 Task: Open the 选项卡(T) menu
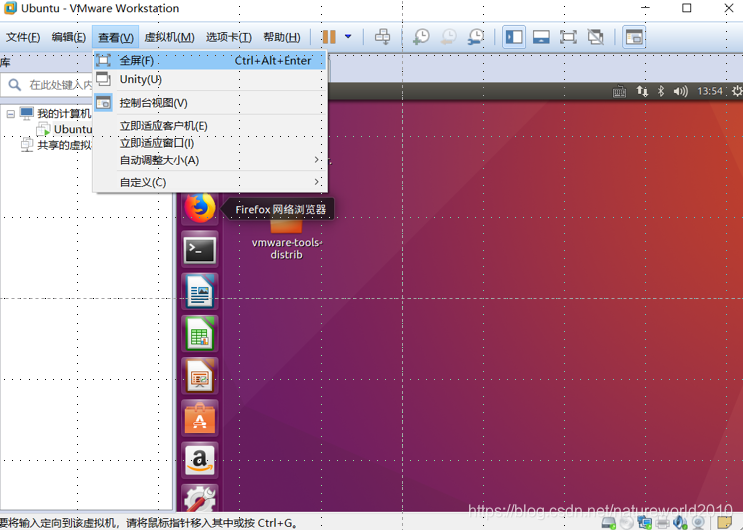229,37
